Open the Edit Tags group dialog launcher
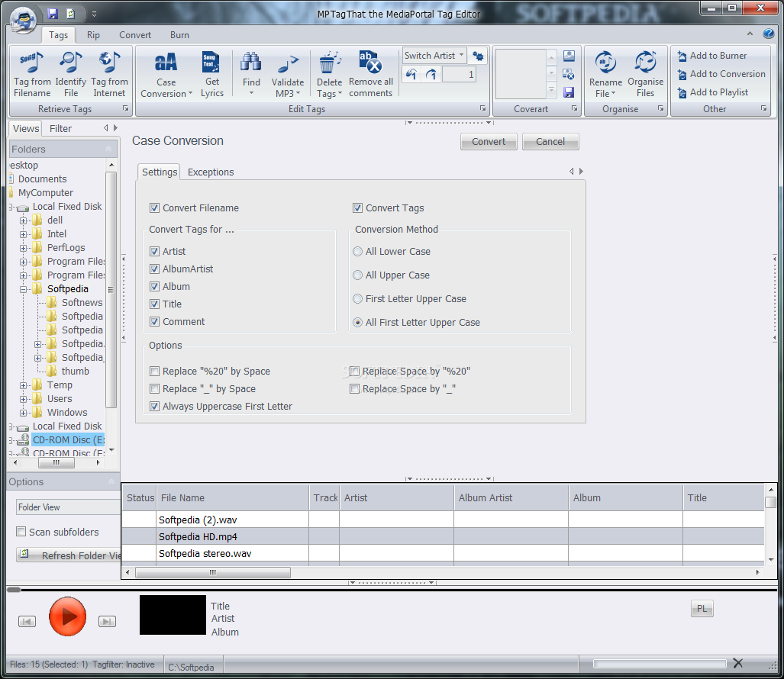 pyautogui.click(x=482, y=108)
